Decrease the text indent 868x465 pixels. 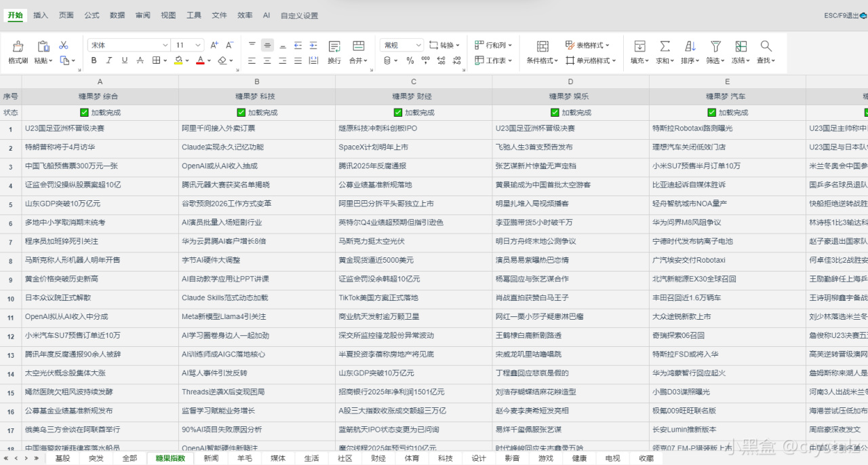[x=298, y=45]
